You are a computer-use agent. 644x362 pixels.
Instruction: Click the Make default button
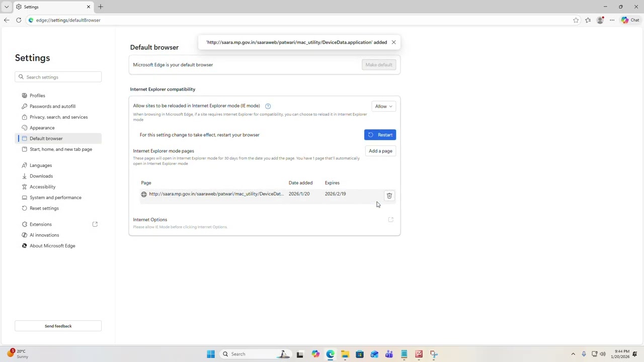click(x=379, y=65)
